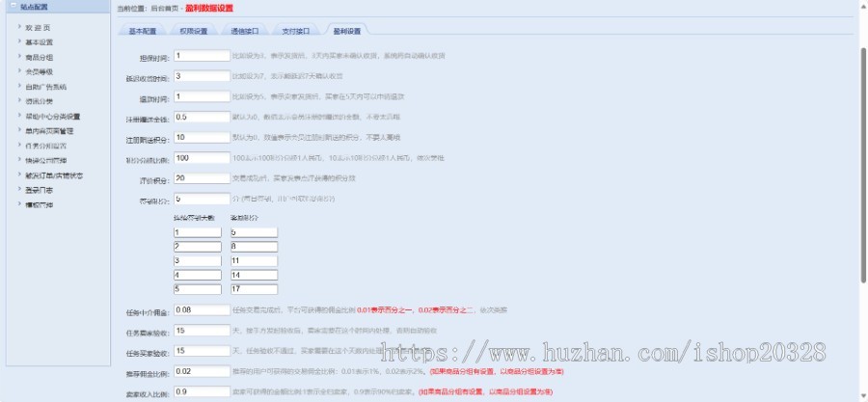Click the sign-in days input showing 2
This screenshot has height=402, width=868.
[x=198, y=247]
